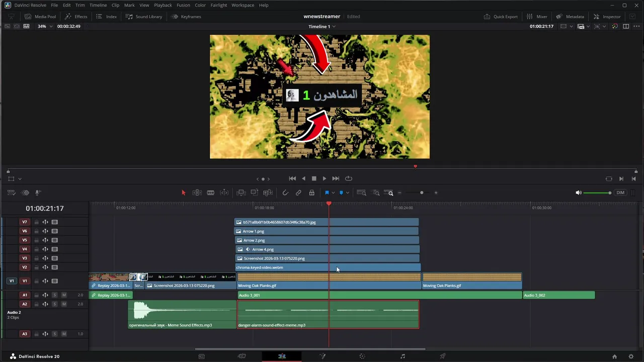Viewport: 644px width, 362px height.
Task: Jump to first frame button
Action: pos(292,178)
